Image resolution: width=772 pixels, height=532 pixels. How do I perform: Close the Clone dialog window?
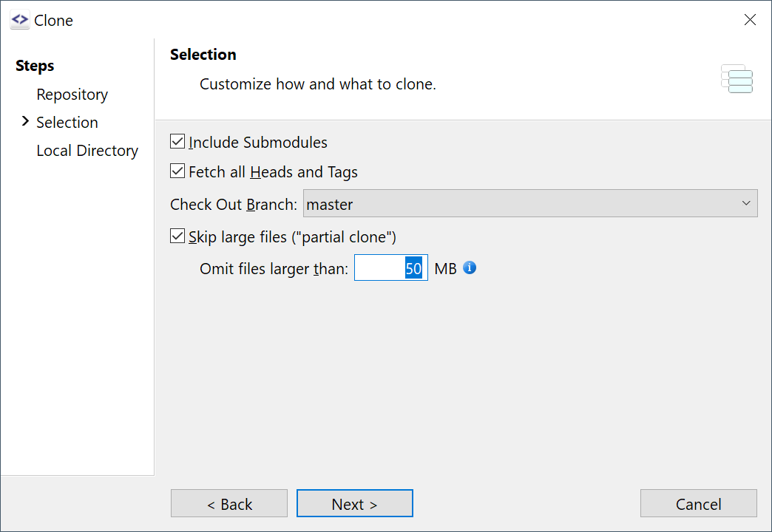pos(750,20)
